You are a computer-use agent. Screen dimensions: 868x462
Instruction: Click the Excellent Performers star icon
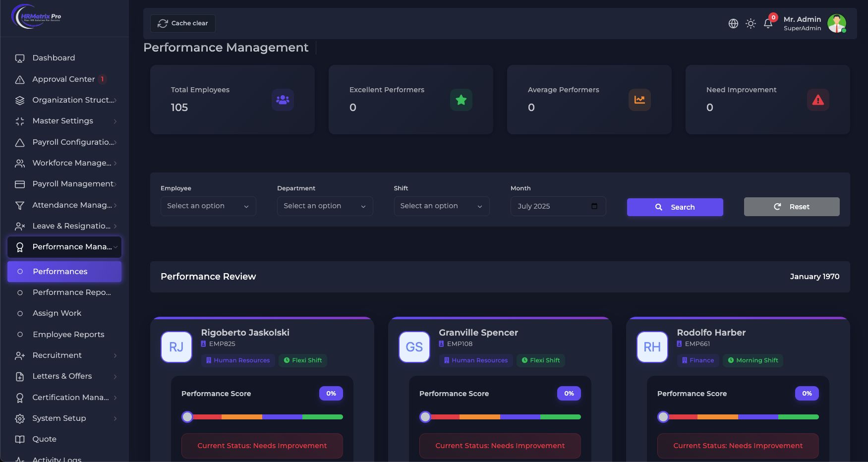461,100
